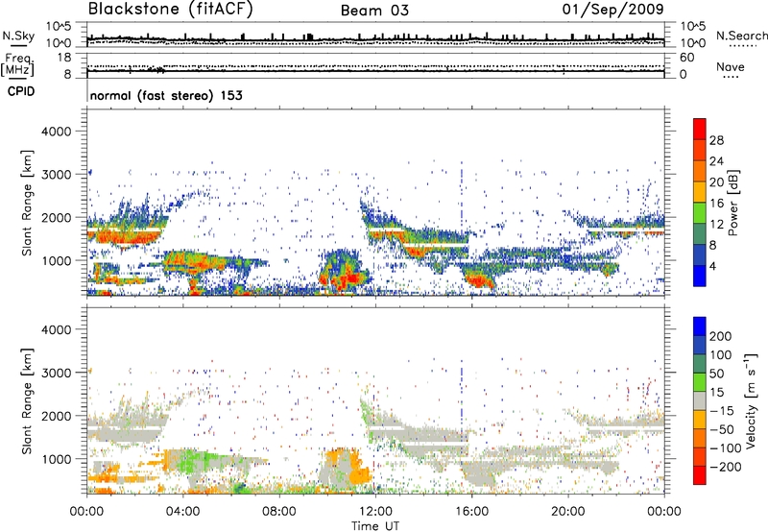The width and height of the screenshot is (768, 532).
Task: Click the Velocity [m s-1] colorbar title
Action: click(751, 400)
